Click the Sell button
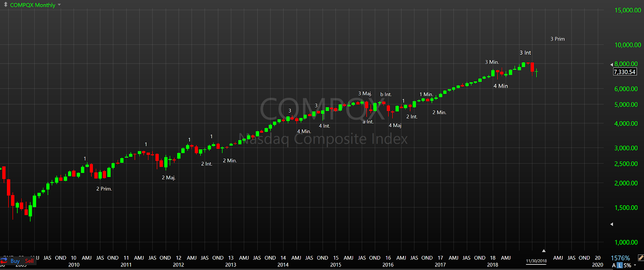The height and width of the screenshot is (270, 644). (x=29, y=261)
